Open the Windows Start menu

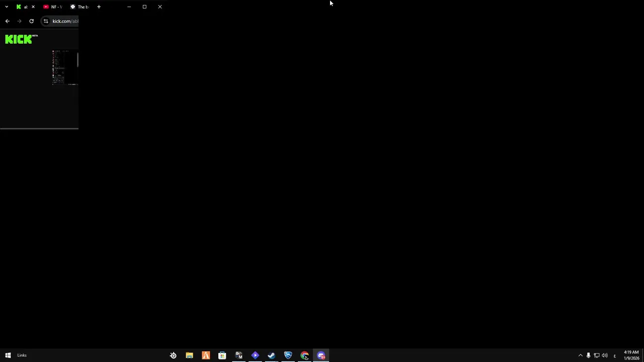[8, 355]
